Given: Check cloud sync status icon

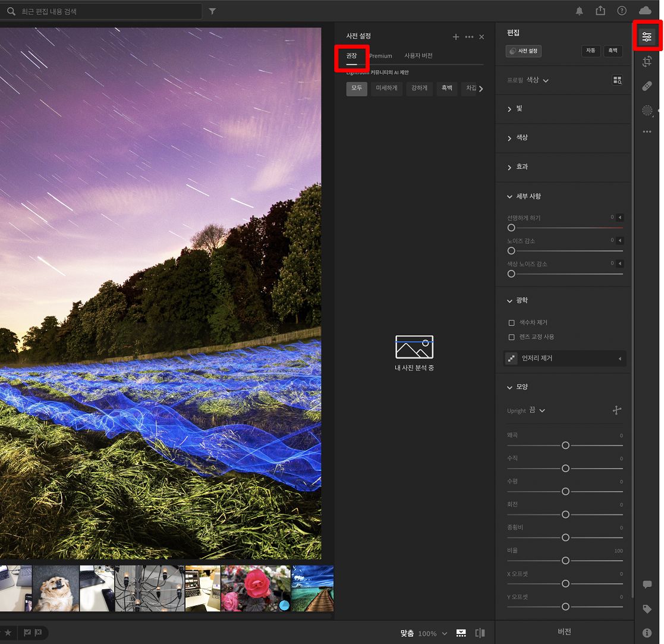Looking at the screenshot, I should 645,11.
